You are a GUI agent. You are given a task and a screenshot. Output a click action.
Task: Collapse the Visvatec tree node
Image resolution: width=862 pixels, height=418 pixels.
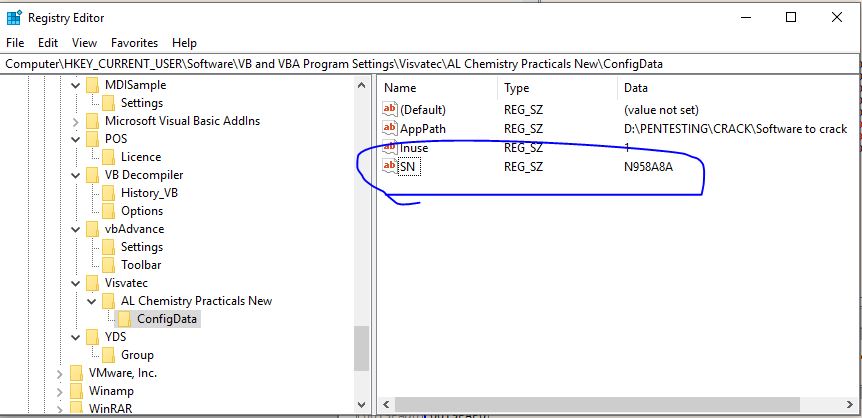pos(75,283)
